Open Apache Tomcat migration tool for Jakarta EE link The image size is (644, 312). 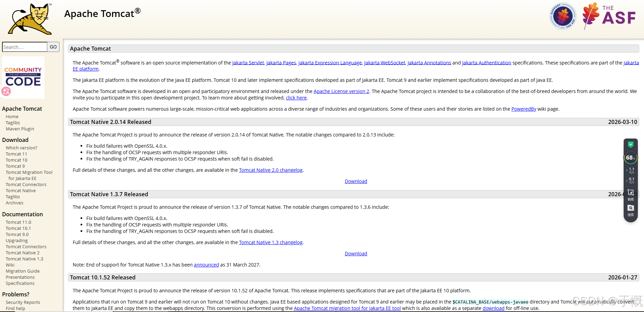click(347, 308)
